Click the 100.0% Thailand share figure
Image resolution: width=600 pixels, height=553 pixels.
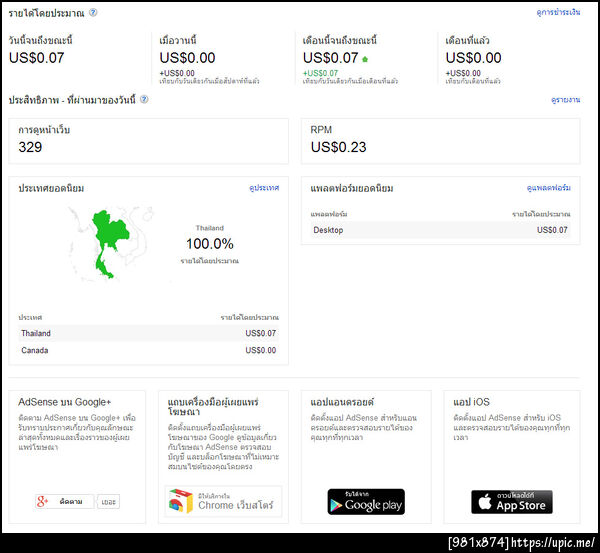click(210, 244)
